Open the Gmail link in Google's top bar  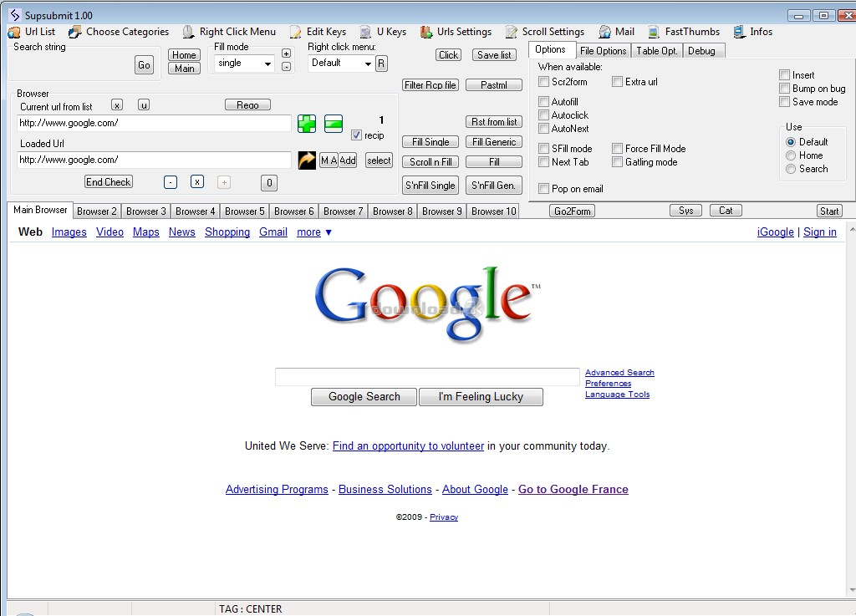coord(273,232)
